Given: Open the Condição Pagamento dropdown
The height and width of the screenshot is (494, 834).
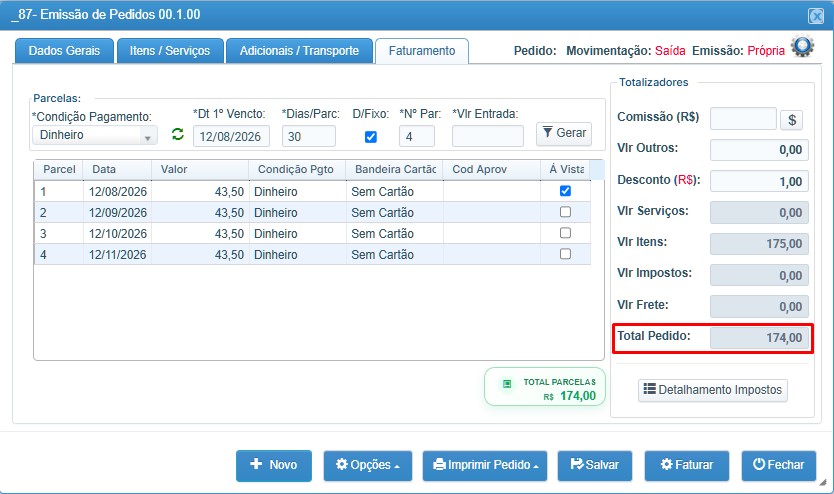Looking at the screenshot, I should click(x=95, y=135).
